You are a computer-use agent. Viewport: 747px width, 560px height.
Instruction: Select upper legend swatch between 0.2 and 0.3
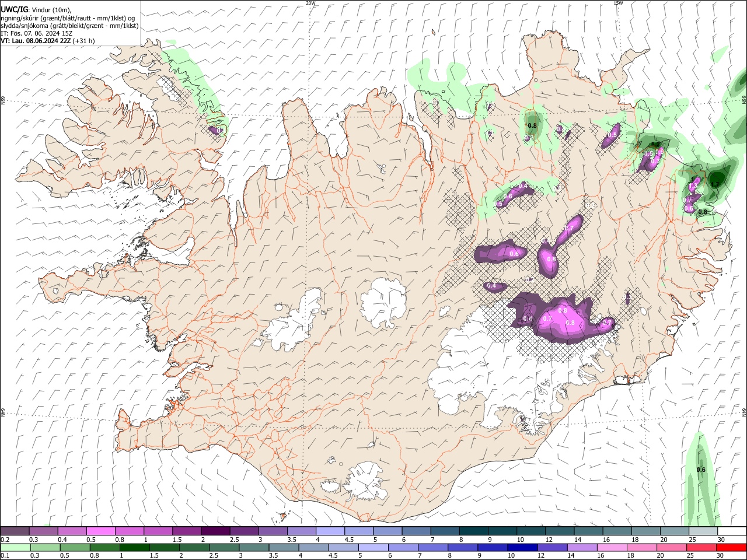15,531
